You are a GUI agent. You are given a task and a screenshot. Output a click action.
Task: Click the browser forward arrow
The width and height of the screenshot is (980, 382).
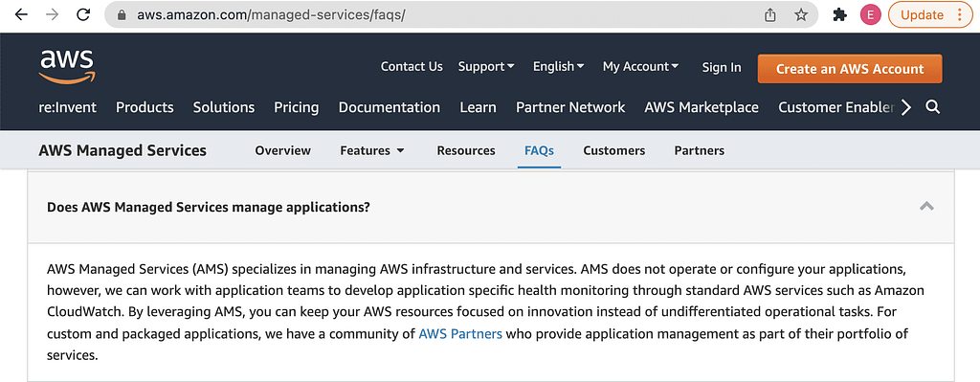coord(53,15)
